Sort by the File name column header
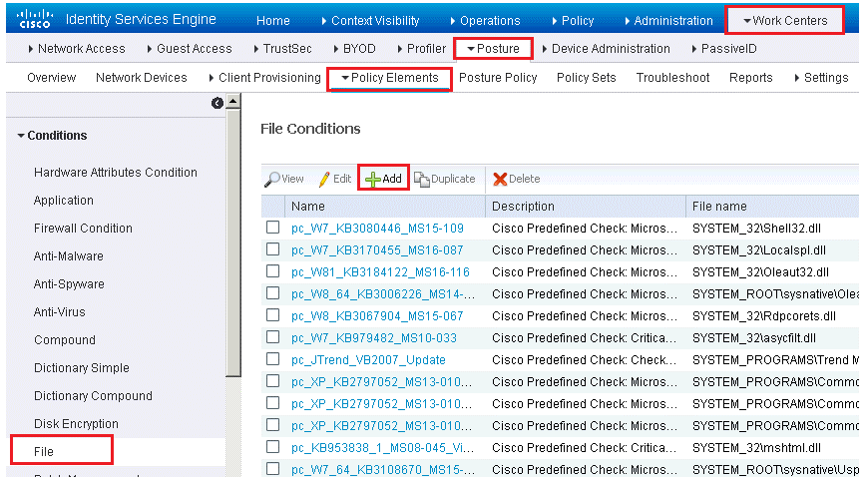 point(773,206)
